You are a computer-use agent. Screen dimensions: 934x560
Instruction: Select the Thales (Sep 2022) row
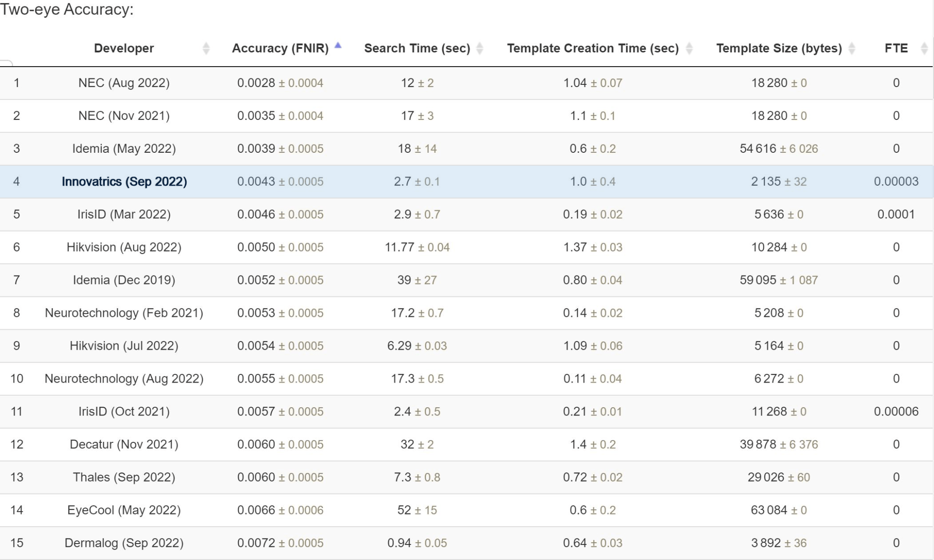point(124,477)
